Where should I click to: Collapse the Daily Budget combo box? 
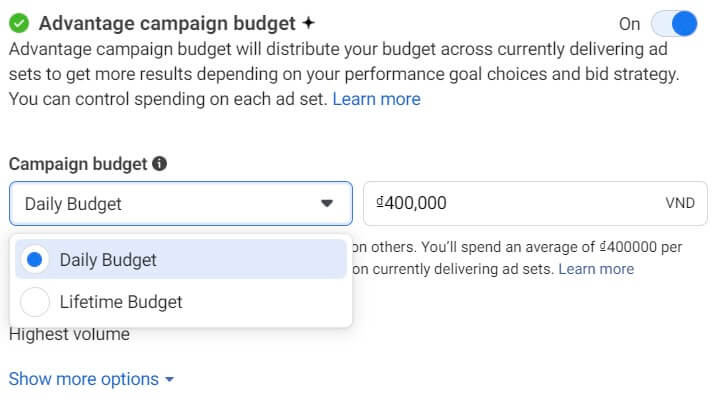click(180, 203)
